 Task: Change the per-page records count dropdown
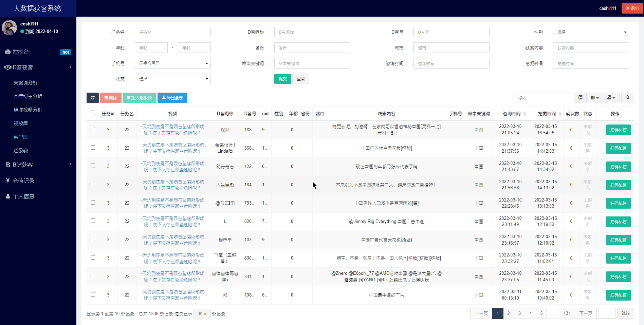(x=202, y=314)
